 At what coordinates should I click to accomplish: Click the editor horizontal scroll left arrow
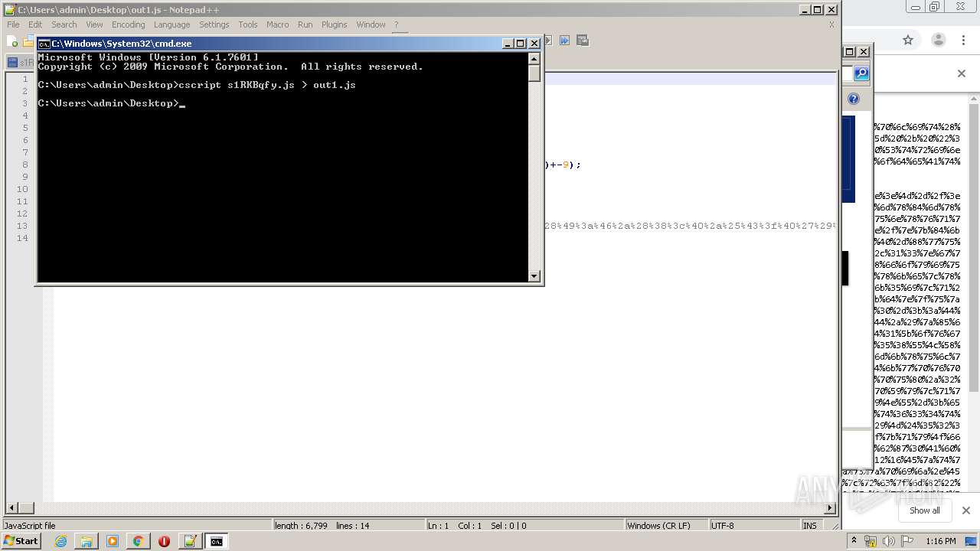pos(11,508)
